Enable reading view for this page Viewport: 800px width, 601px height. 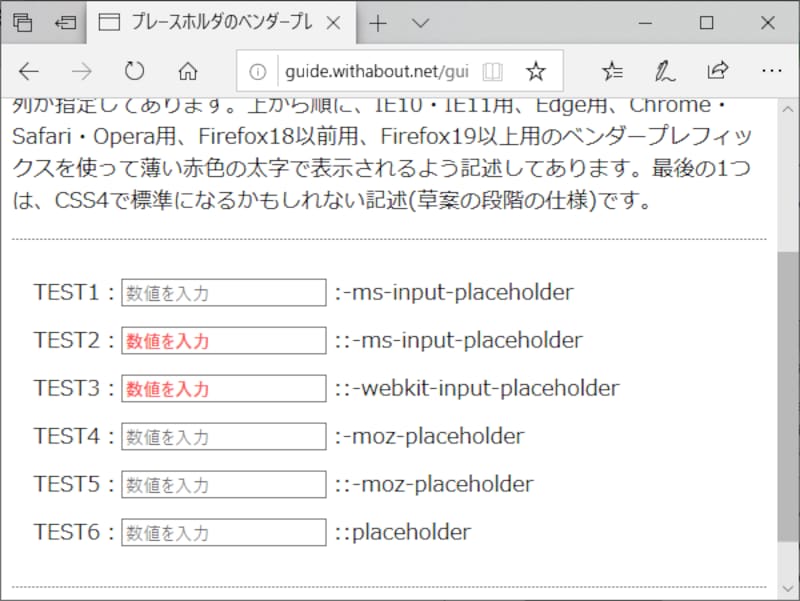pyautogui.click(x=493, y=71)
